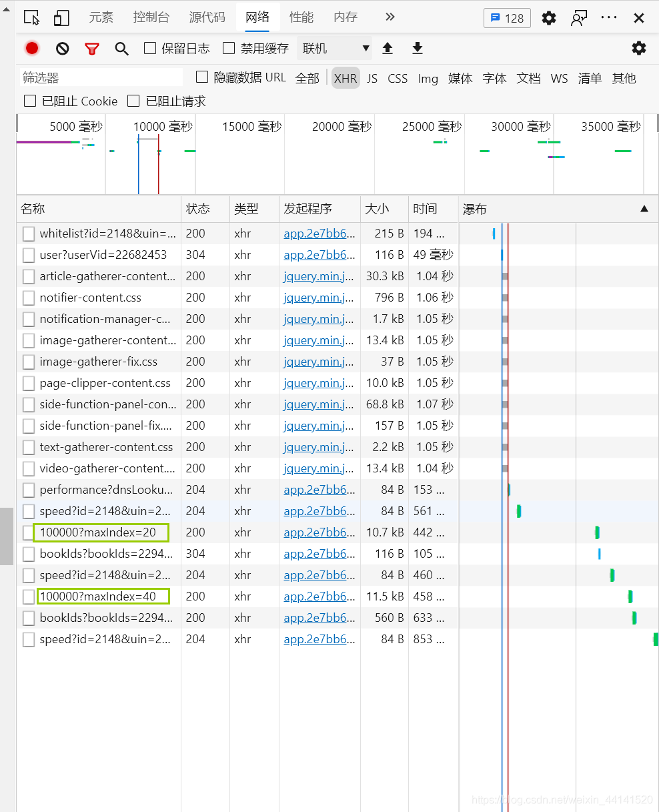Open the three-dot customize DevTools menu
Image resolution: width=659 pixels, height=812 pixels.
[609, 17]
